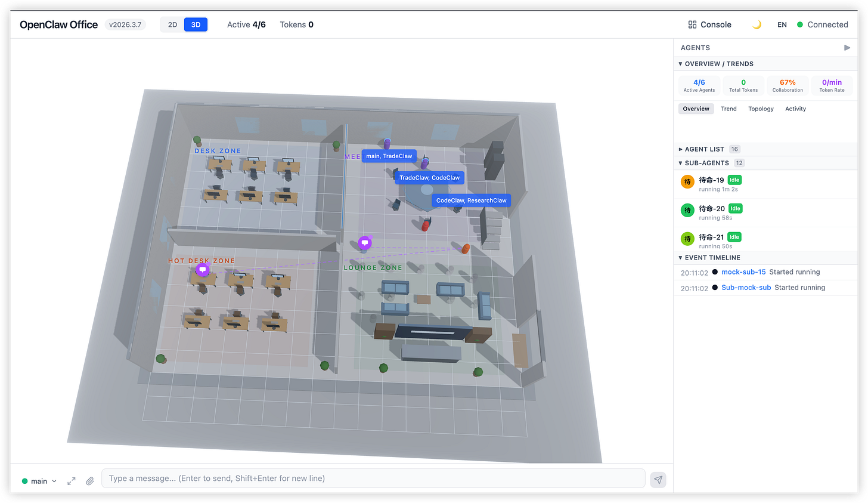Collapse the SUB-AGENTS section
The width and height of the screenshot is (868, 503).
[x=680, y=162]
